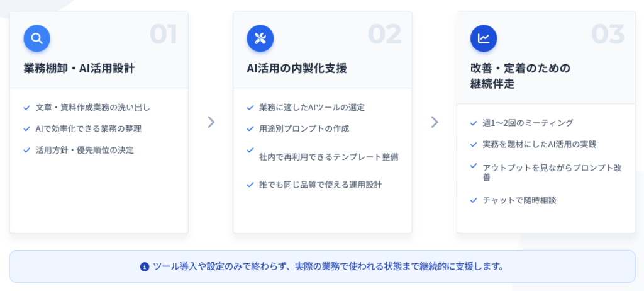Select the 業務棚卸・AI活用設計 heading
Viewport: 644px width, 291px height.
coord(75,68)
